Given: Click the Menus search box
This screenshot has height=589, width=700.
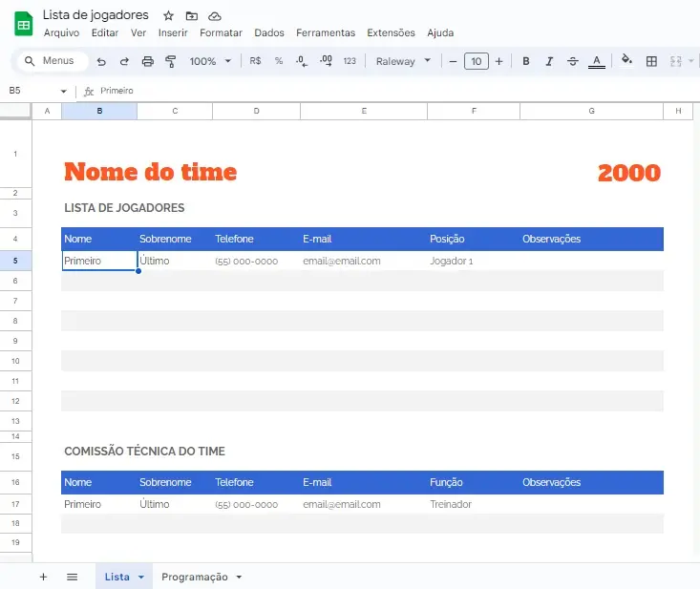Looking at the screenshot, I should pos(53,61).
